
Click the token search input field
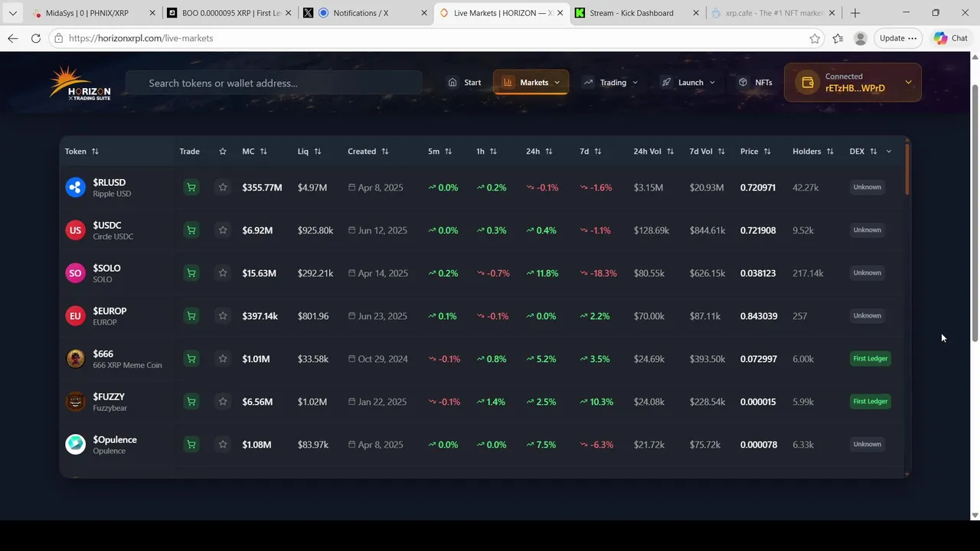[273, 83]
